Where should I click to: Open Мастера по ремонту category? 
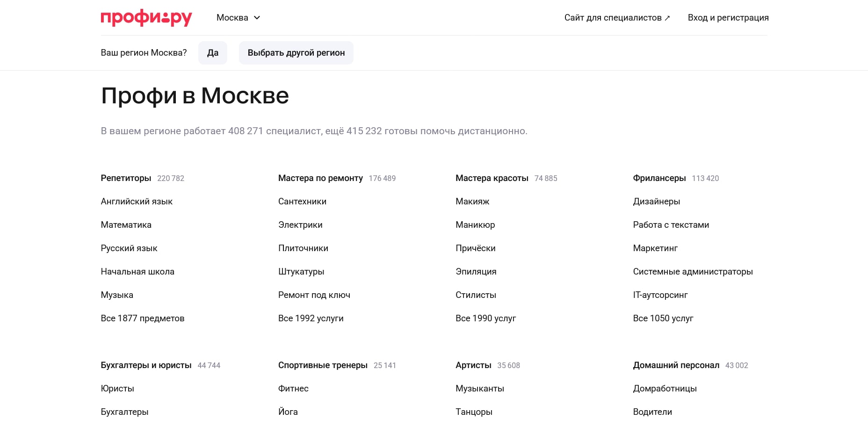320,178
